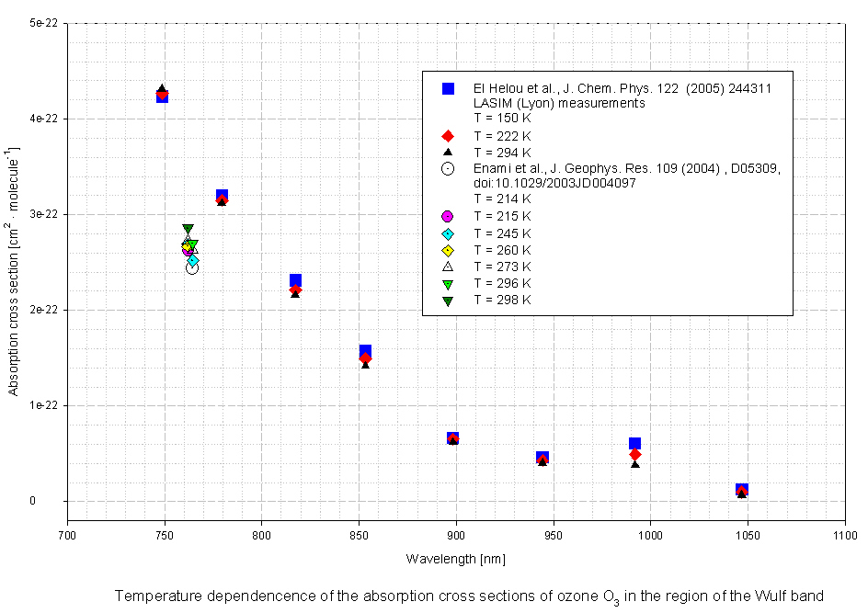Click the dark green T = 298 K marker
The image size is (868, 613).
(x=448, y=301)
